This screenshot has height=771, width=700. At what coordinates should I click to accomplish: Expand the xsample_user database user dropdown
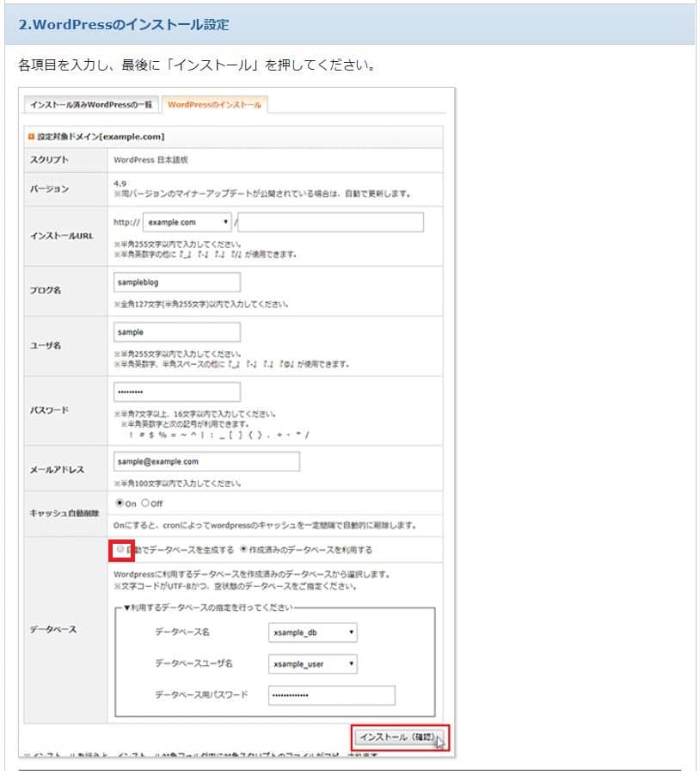click(312, 663)
